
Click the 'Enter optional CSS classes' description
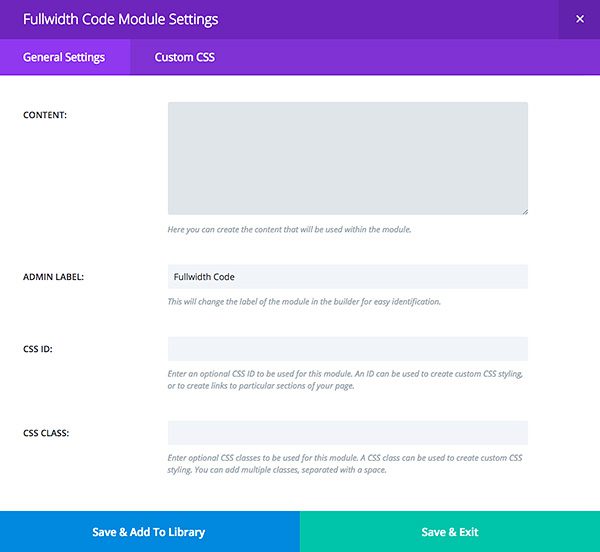(345, 464)
